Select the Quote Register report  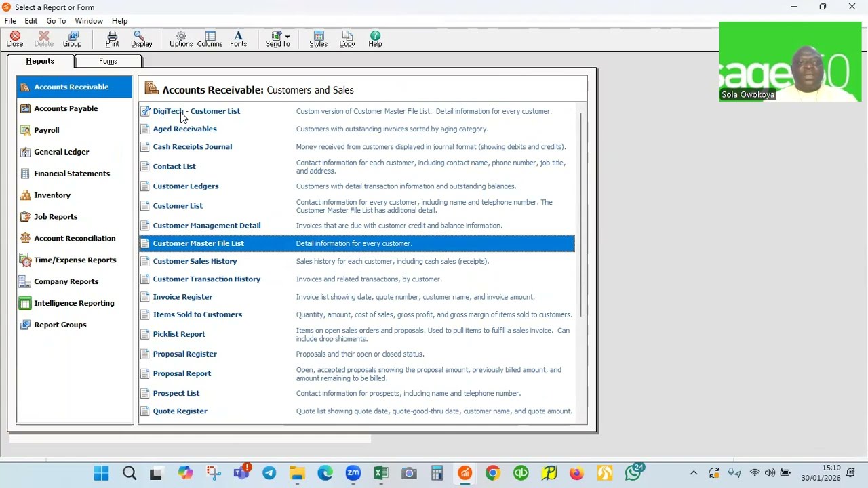[x=180, y=411]
